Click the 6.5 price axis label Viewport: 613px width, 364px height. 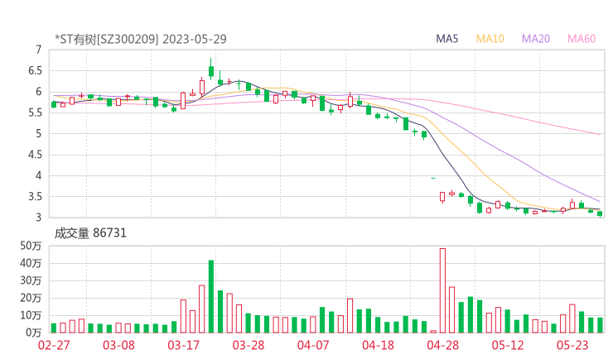tap(35, 70)
